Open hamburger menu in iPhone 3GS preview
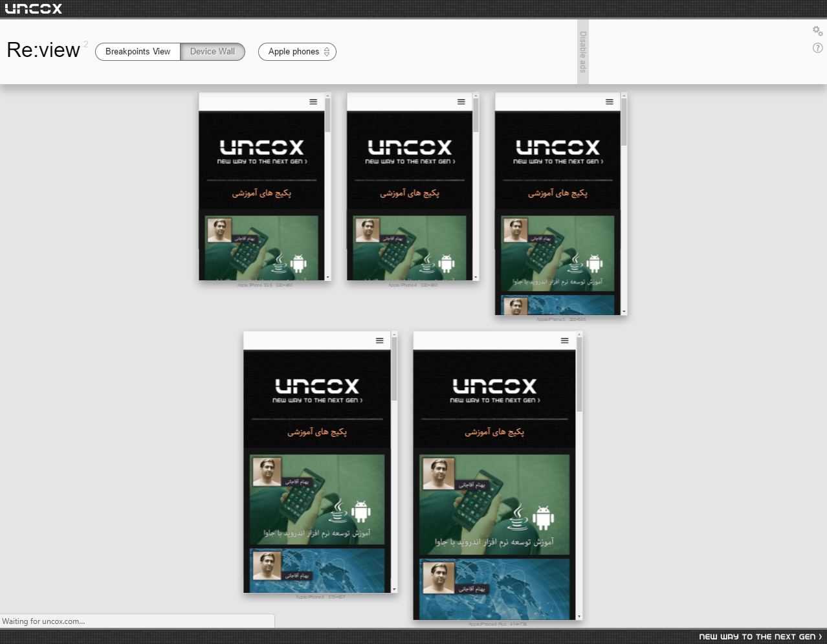Viewport: 827px width, 644px height. (313, 102)
